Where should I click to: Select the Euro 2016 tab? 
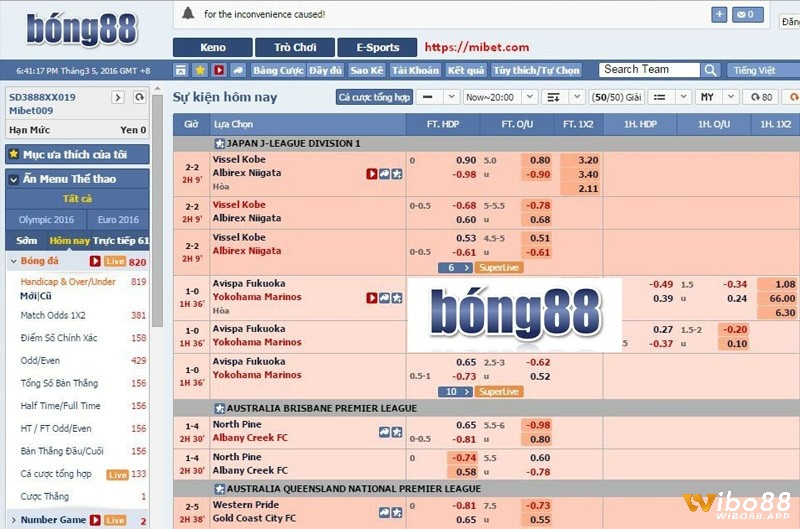(118, 219)
